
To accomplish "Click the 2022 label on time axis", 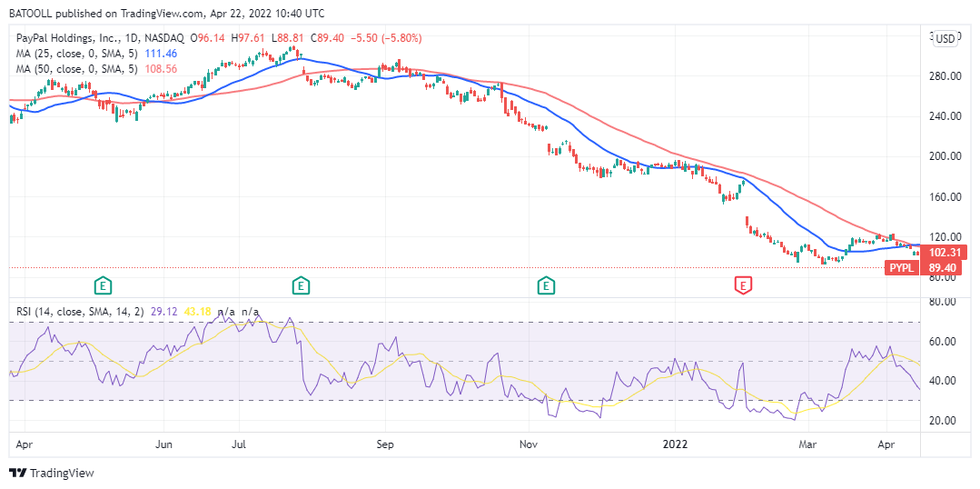I will pyautogui.click(x=675, y=444).
